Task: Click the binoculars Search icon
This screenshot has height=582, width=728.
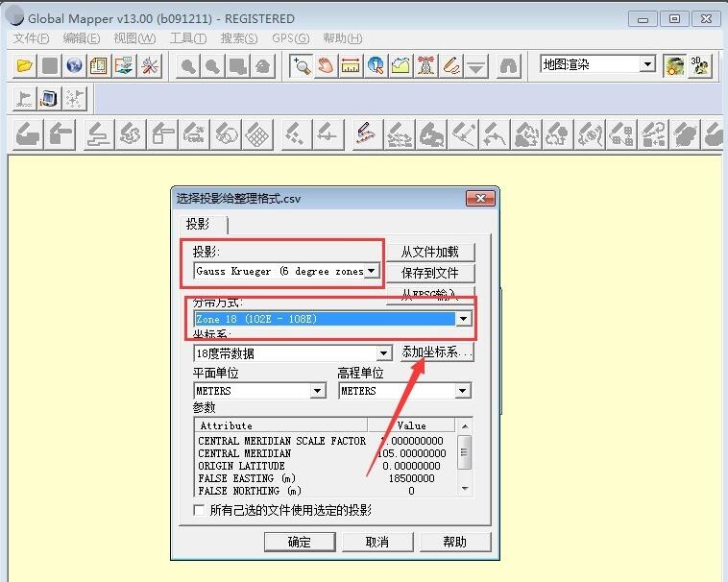Action: coord(508,65)
